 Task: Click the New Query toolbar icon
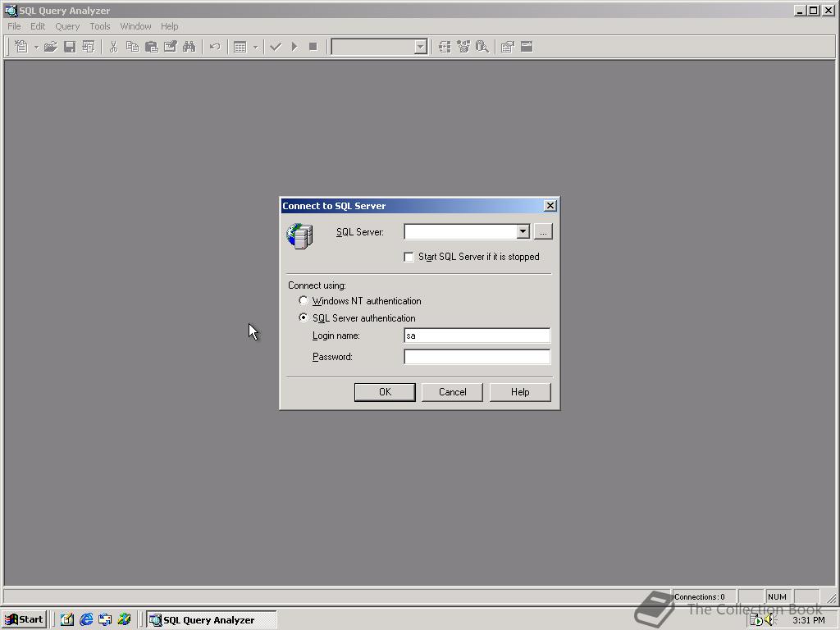coord(21,47)
